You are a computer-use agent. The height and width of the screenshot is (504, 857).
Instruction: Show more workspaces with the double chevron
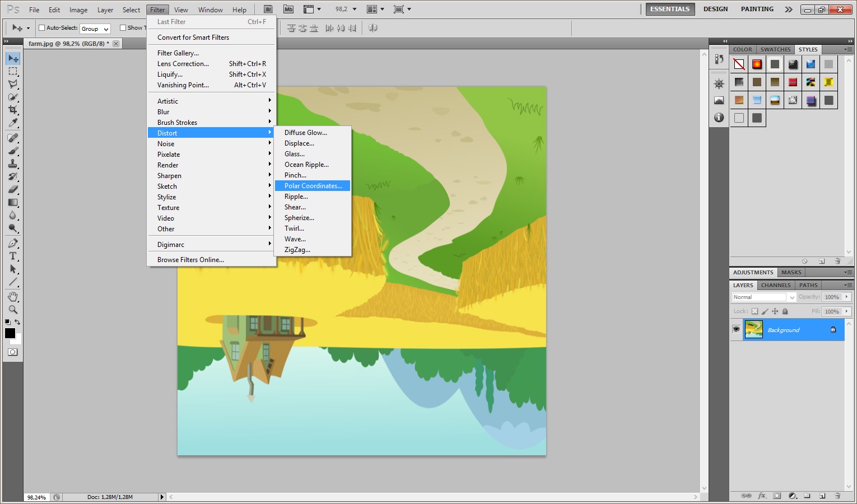point(789,10)
